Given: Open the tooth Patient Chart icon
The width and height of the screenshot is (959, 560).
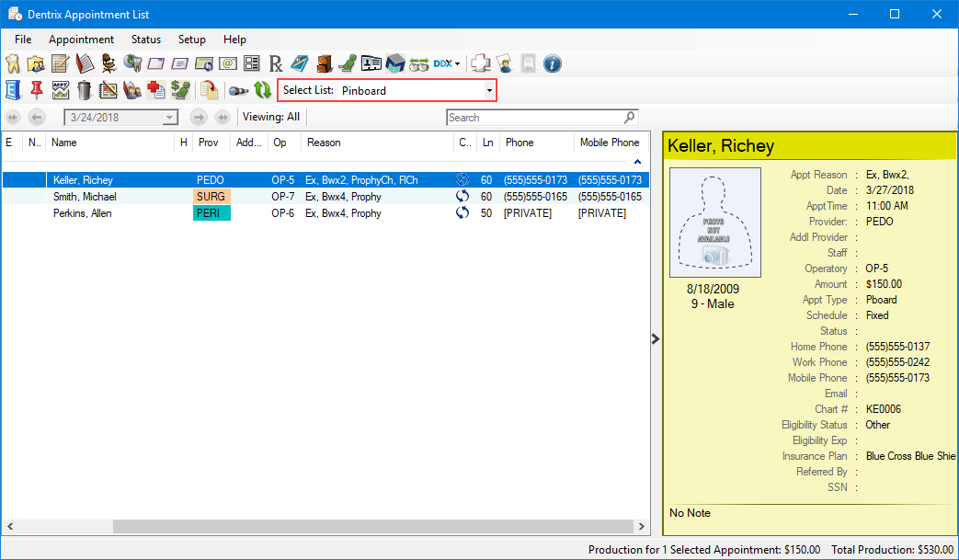Looking at the screenshot, I should click(13, 63).
